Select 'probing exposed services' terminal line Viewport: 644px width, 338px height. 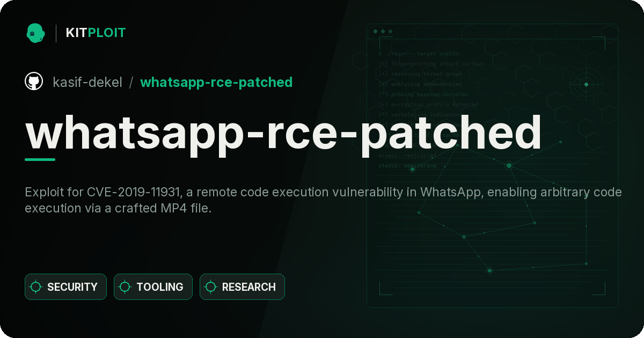423,94
